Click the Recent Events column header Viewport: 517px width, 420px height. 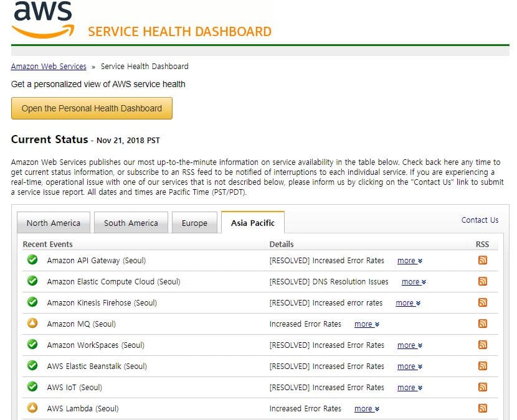[47, 244]
